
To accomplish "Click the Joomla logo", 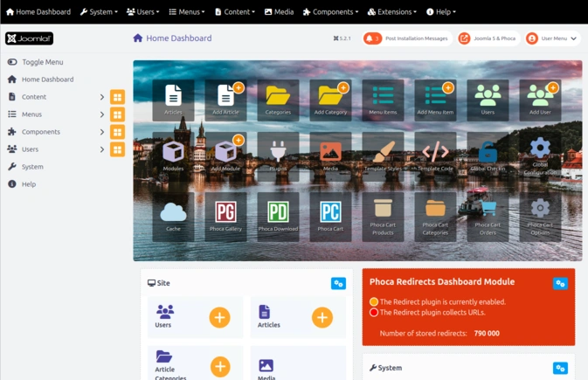I will coord(29,38).
